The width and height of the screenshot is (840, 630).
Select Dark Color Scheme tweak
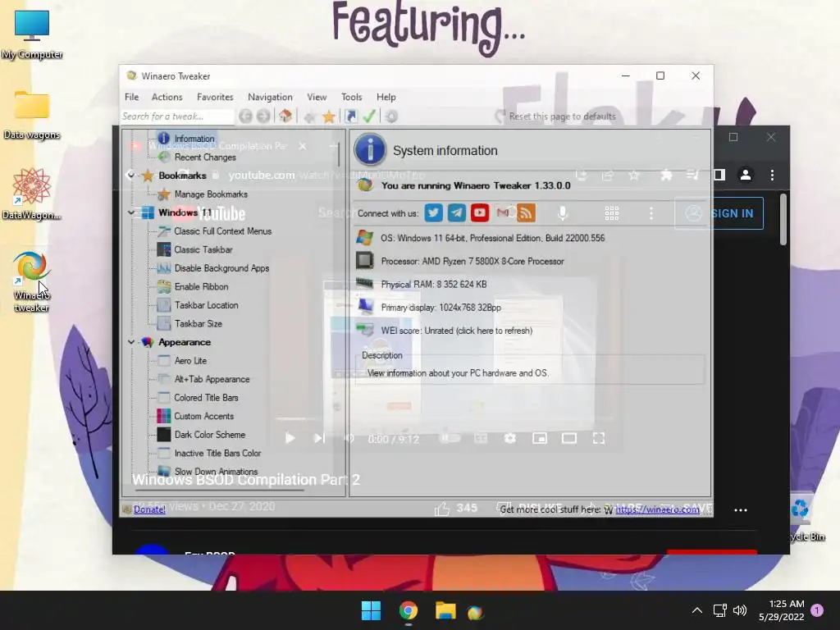pos(209,435)
